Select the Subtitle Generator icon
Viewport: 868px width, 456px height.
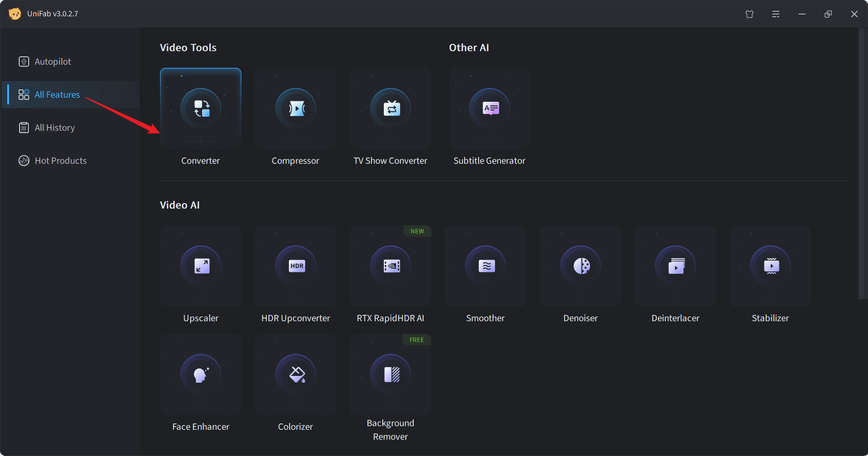point(490,109)
